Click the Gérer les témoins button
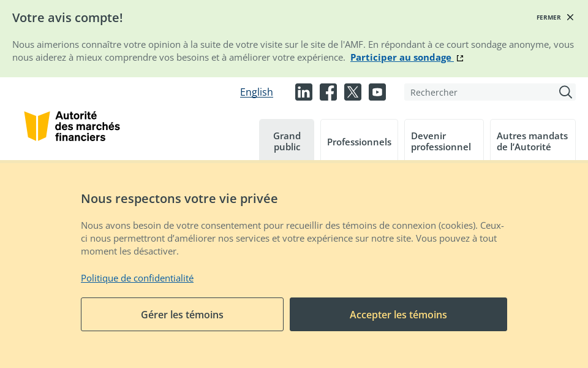 [x=182, y=315]
